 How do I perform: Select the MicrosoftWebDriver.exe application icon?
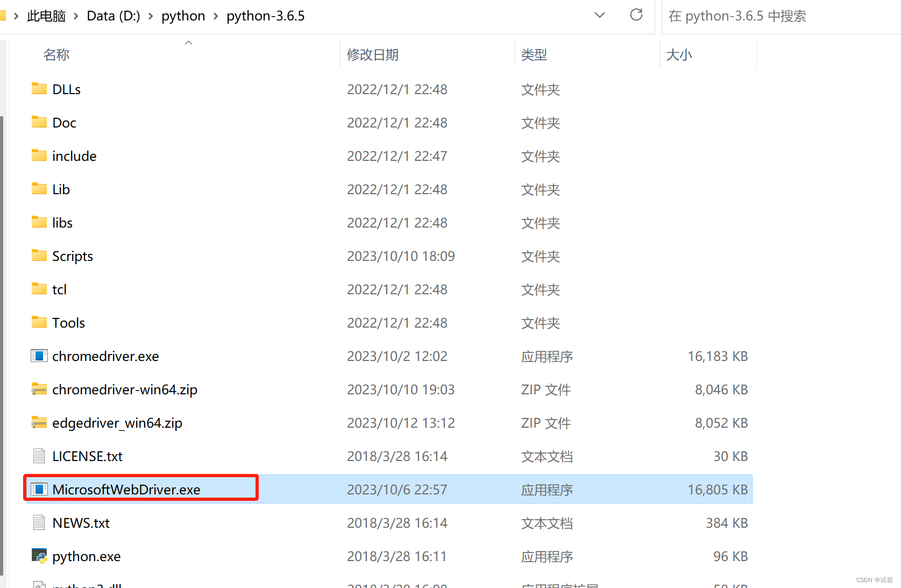click(x=39, y=489)
